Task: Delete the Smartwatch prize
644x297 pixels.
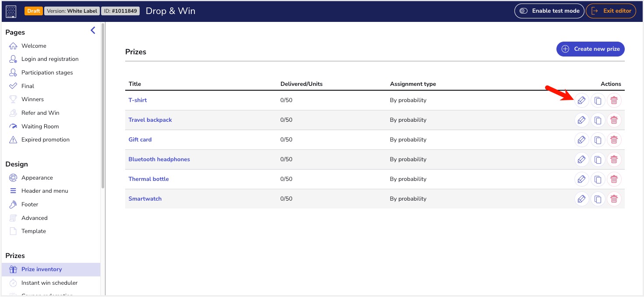Action: pyautogui.click(x=614, y=199)
